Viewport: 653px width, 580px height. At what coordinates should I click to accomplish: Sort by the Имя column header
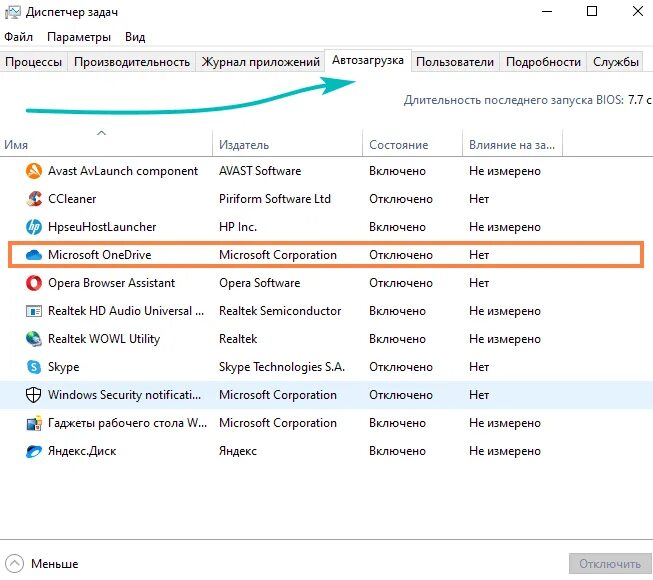pyautogui.click(x=106, y=144)
